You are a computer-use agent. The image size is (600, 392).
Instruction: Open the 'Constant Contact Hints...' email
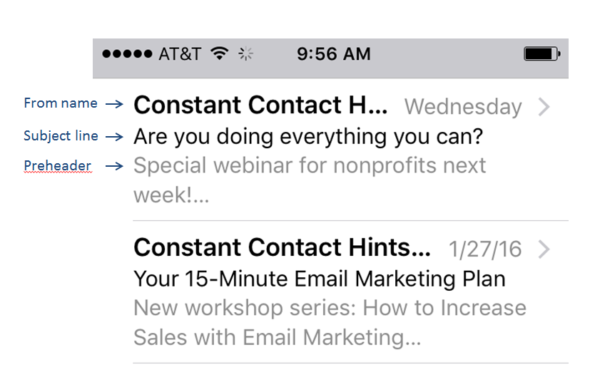(x=282, y=247)
